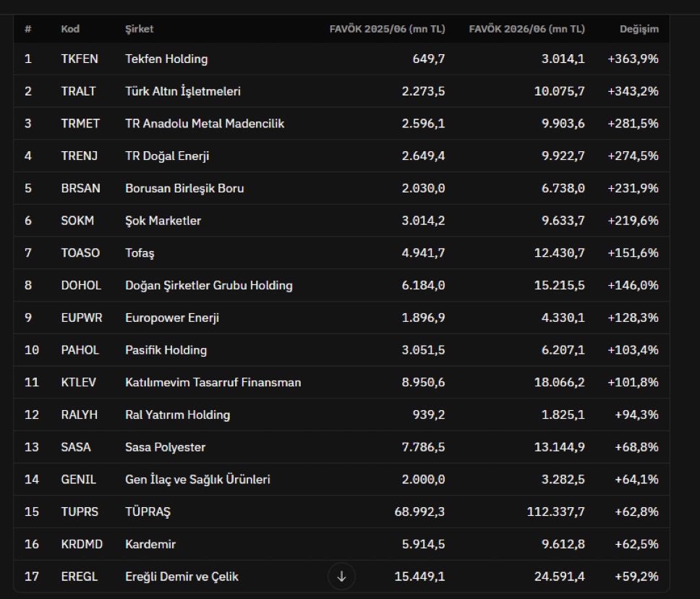700x599 pixels.
Task: Click the +128,3% change value
Action: pyautogui.click(x=633, y=318)
